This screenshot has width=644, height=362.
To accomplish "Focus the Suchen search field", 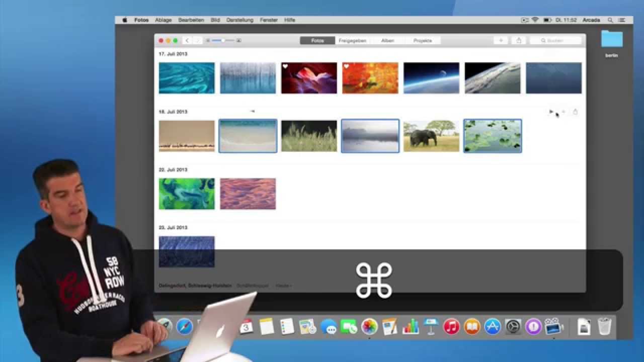I will point(555,41).
